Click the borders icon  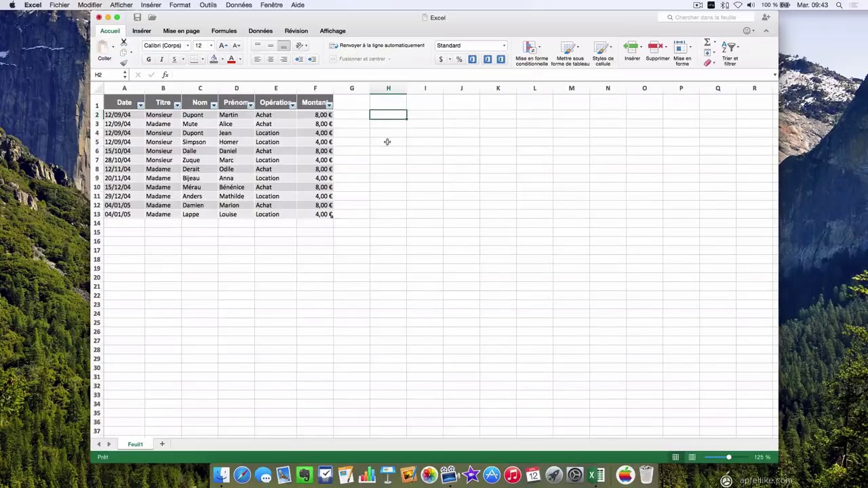pyautogui.click(x=193, y=59)
